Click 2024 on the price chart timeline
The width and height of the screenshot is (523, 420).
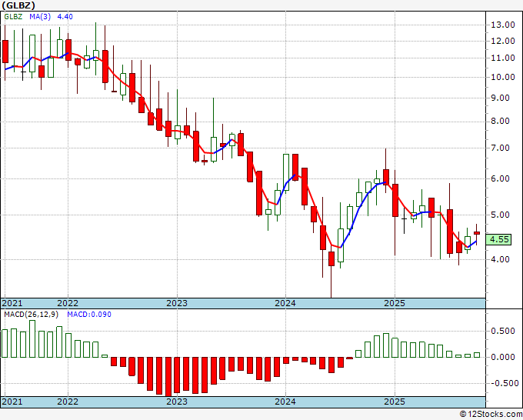coord(285,303)
